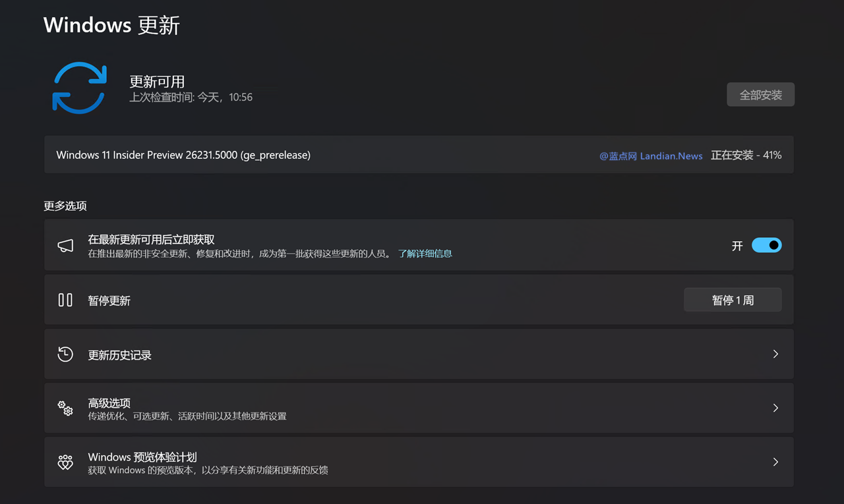The image size is (844, 504).
Task: Click the blue update sync arrows icon
Action: pyautogui.click(x=80, y=88)
